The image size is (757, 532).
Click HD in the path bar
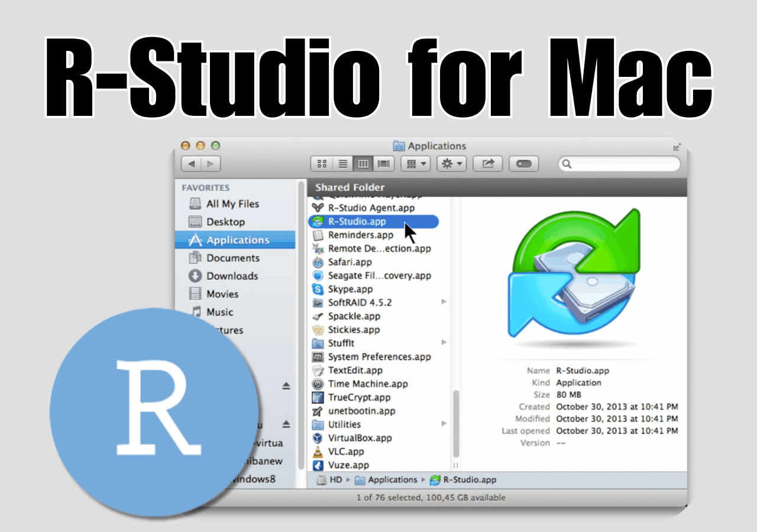coord(329,480)
